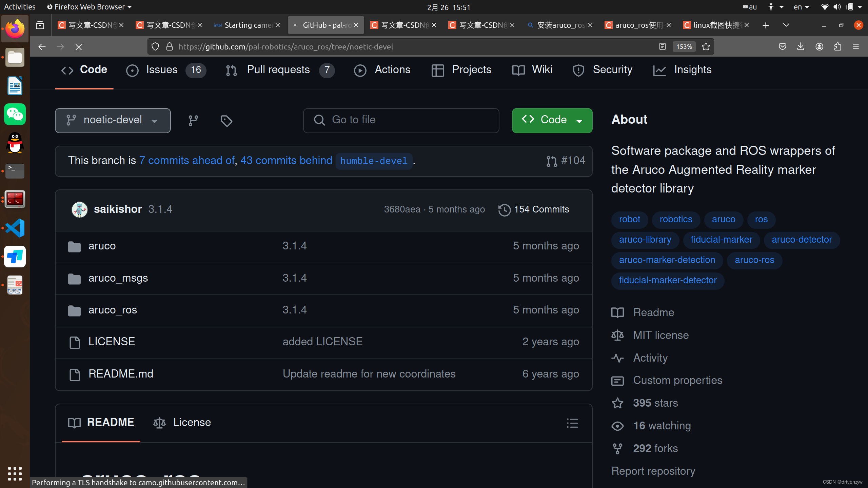This screenshot has height=488, width=868.
Task: Open tags via the tag icon
Action: [226, 121]
